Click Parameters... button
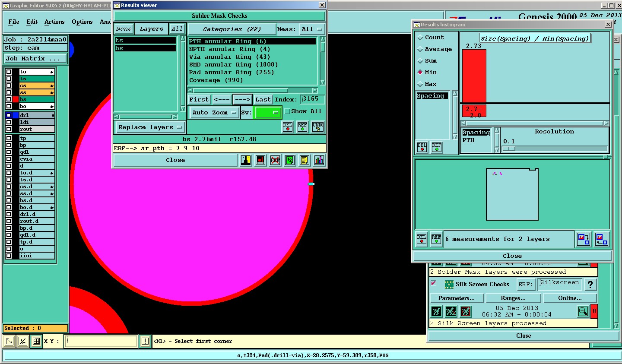Screen dimensions: 622x364 tap(456, 298)
